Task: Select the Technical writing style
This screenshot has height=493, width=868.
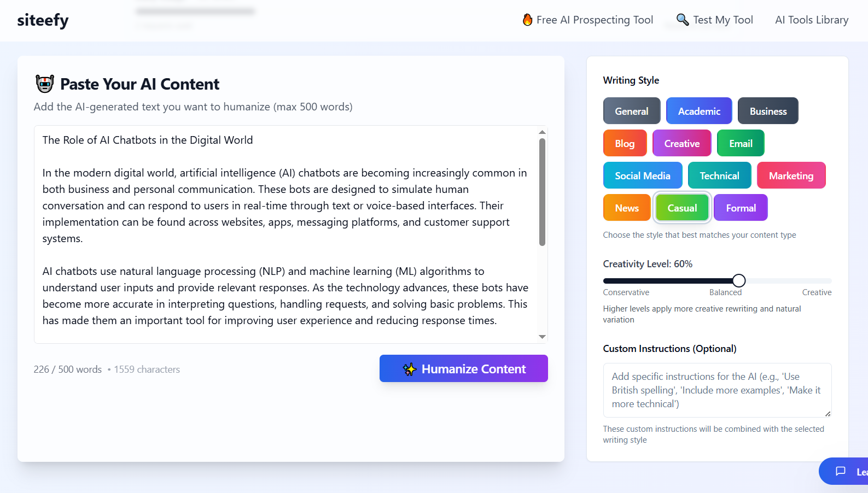Action: click(x=719, y=175)
